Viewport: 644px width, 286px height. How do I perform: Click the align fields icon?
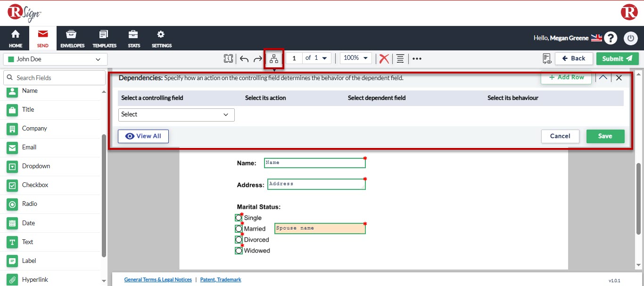tap(400, 58)
